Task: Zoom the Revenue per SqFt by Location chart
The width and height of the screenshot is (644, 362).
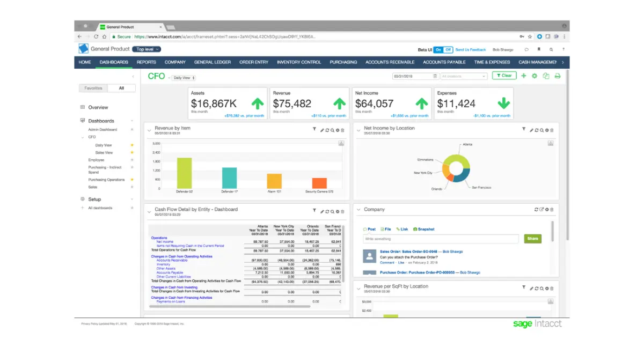Action: [542, 288]
